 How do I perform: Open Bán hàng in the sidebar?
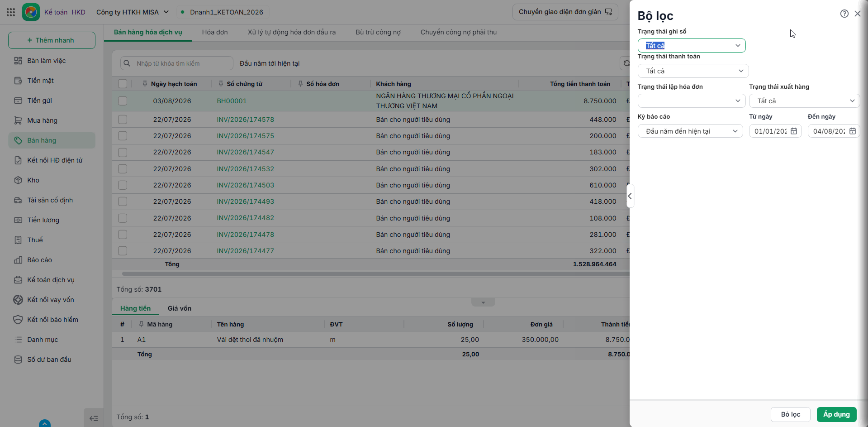click(x=52, y=140)
